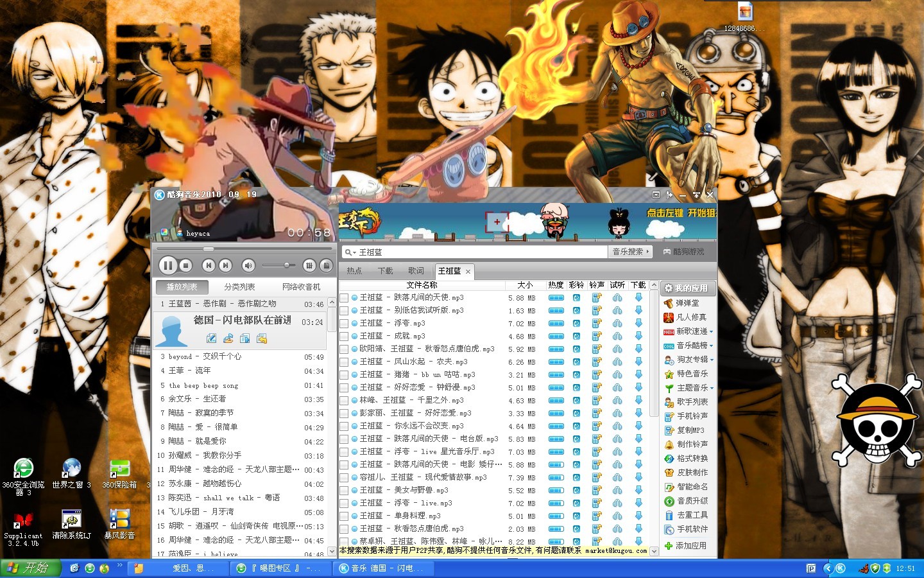This screenshot has width=924, height=578.
Task: Tick checkbox for 别低估我试听版.mp3
Action: pyautogui.click(x=345, y=310)
